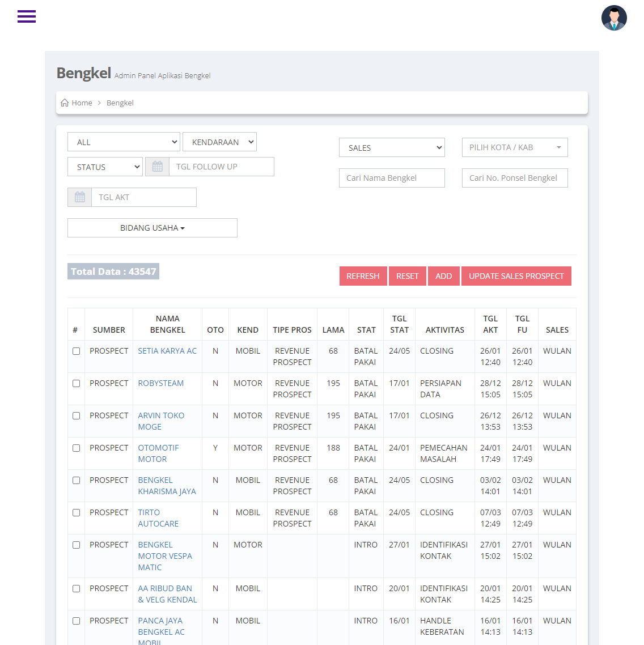
Task: Tick checkbox for PANCA JAYA BENGKEL row
Action: pos(76,621)
